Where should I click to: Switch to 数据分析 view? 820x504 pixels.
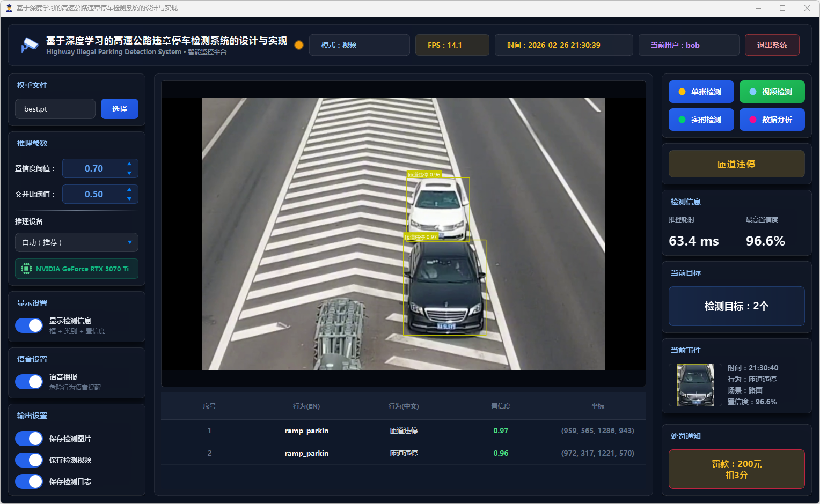coord(772,120)
